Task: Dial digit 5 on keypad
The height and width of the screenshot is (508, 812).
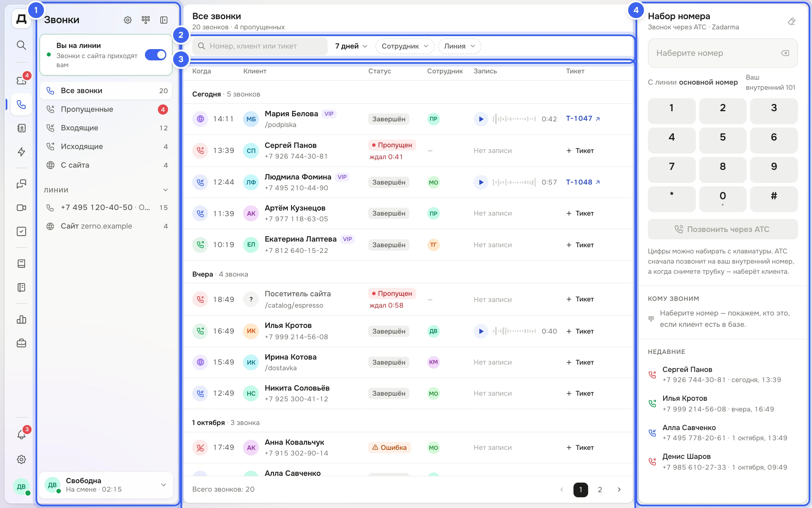Action: 722,141
